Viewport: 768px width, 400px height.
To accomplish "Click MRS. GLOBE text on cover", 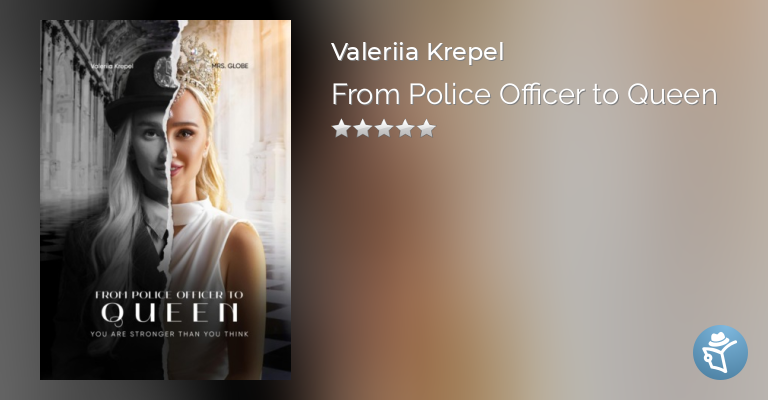I will (x=230, y=66).
